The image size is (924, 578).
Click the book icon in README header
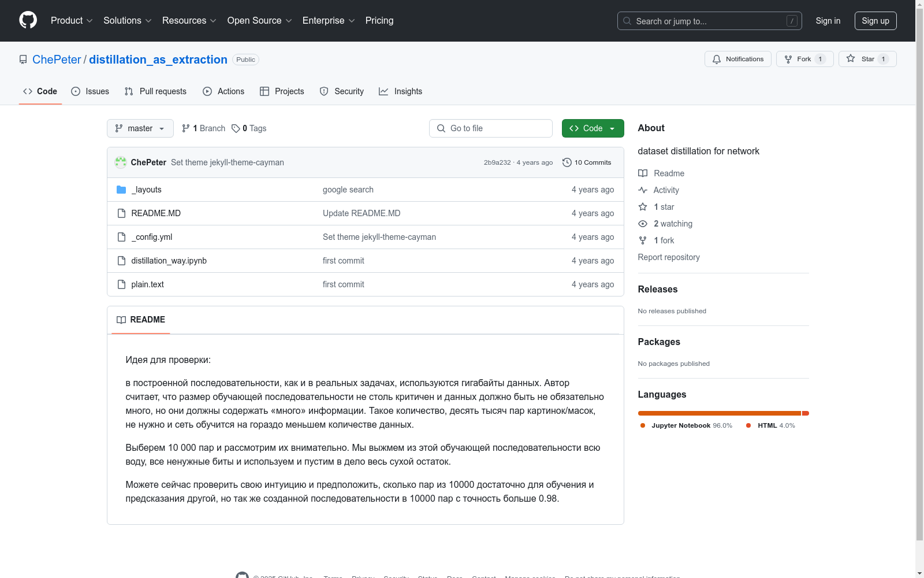pyautogui.click(x=121, y=320)
